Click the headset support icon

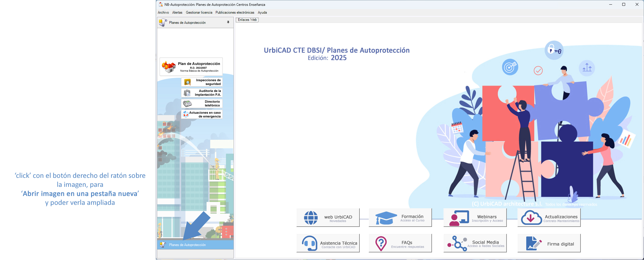[x=310, y=243]
